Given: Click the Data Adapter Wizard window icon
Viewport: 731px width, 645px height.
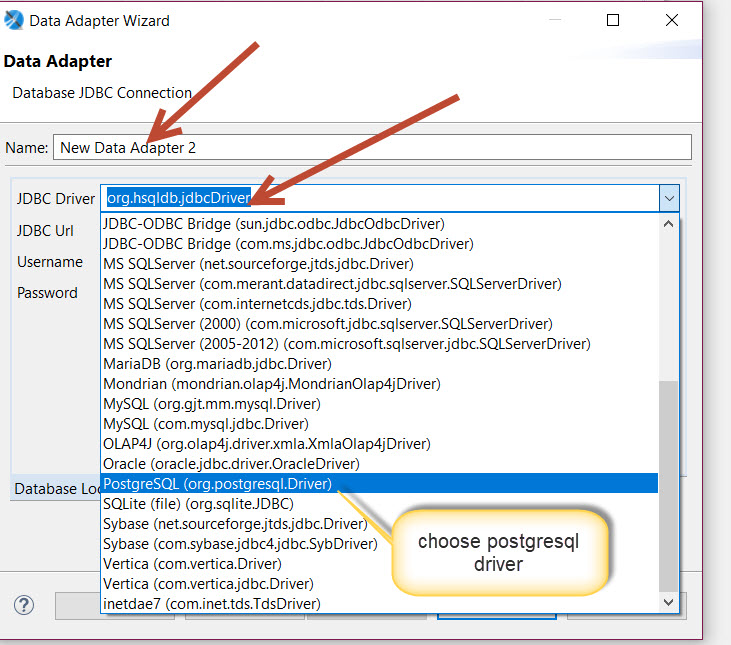Looking at the screenshot, I should pos(14,20).
